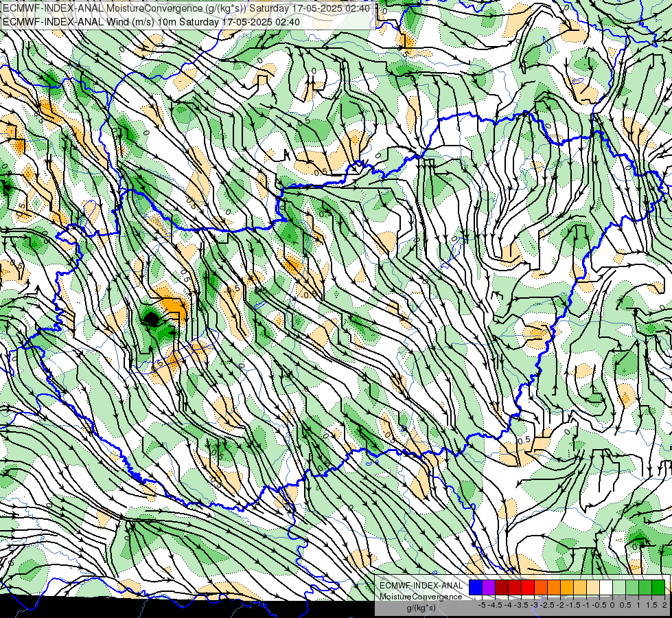Click the 1.5 tick label on legend scale
The width and height of the screenshot is (672, 618).
pos(651,605)
